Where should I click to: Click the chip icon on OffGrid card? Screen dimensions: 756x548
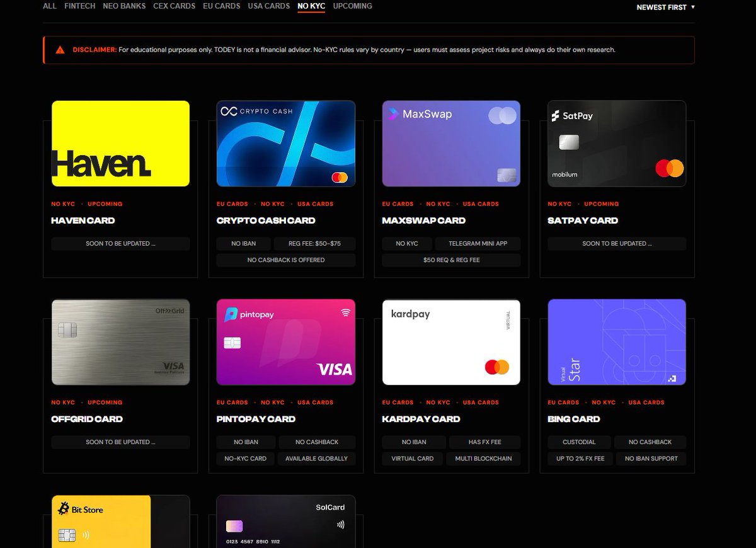coord(68,329)
